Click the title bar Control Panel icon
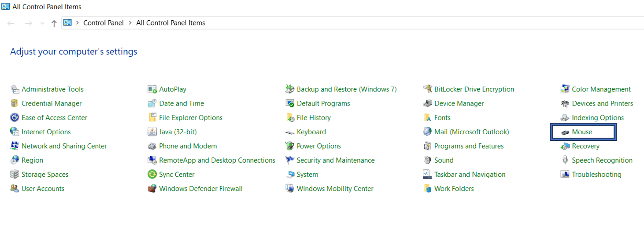This screenshot has height=227, width=644. point(6,7)
